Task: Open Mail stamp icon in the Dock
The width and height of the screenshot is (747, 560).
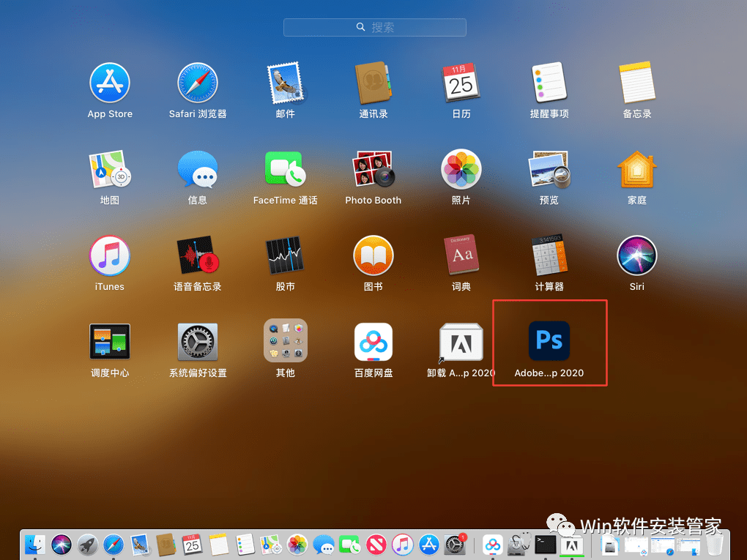Action: 140,545
